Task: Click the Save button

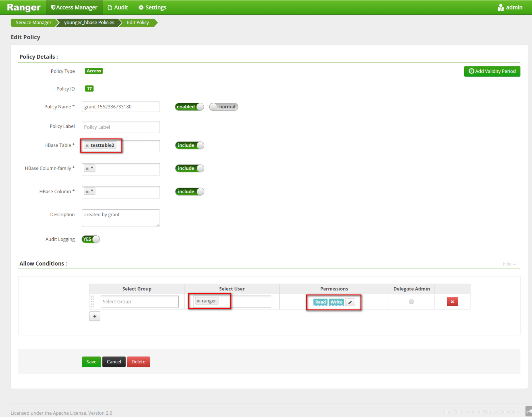Action: click(x=91, y=362)
